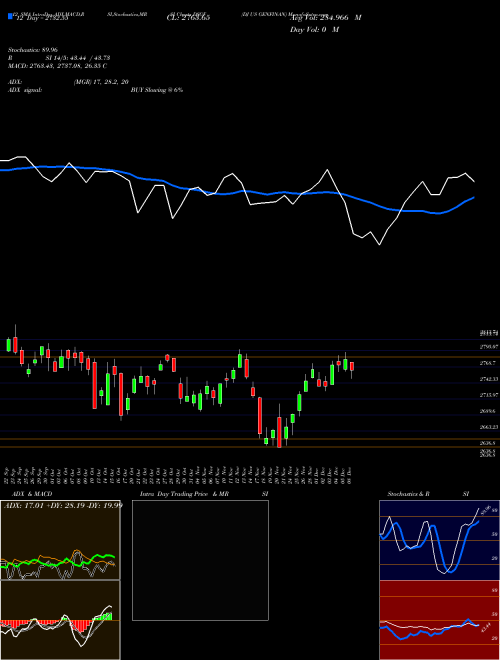
Task: Click the 'MACD: 2763.48, 2737.08, 26.35 C' line
Action: click(x=57, y=66)
